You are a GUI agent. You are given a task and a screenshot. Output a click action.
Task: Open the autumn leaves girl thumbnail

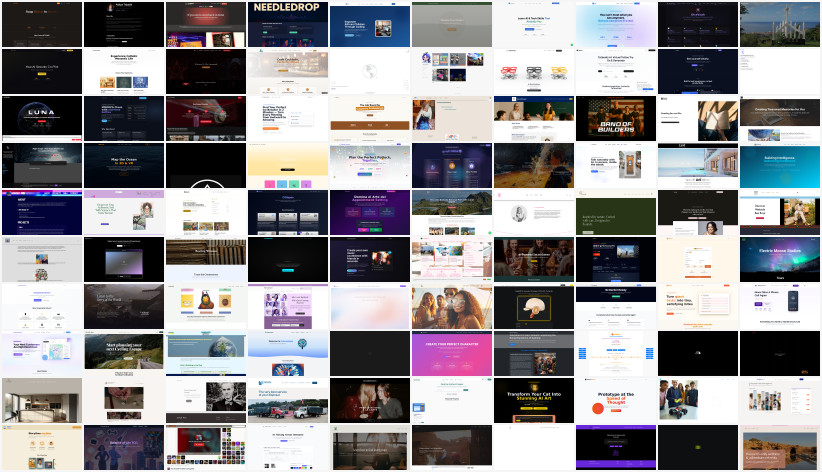[x=534, y=165]
